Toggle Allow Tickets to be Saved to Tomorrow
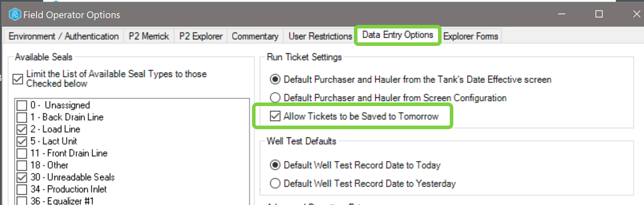The image size is (644, 205). coord(275,116)
